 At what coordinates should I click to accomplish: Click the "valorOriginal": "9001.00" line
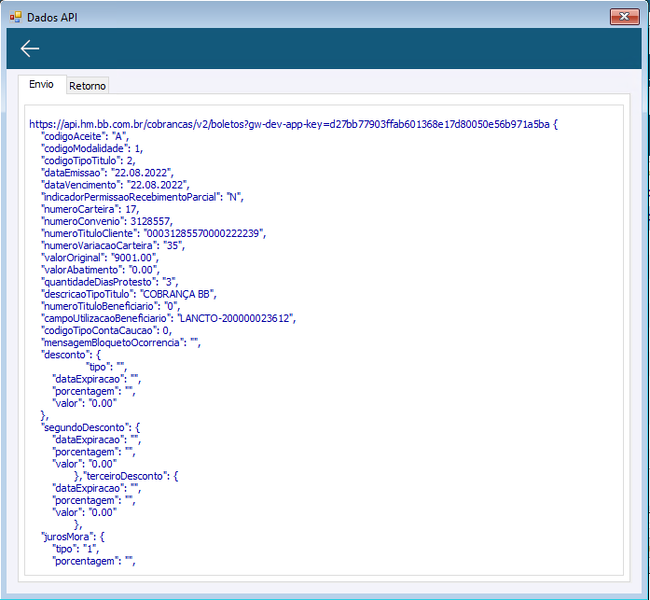(99, 257)
